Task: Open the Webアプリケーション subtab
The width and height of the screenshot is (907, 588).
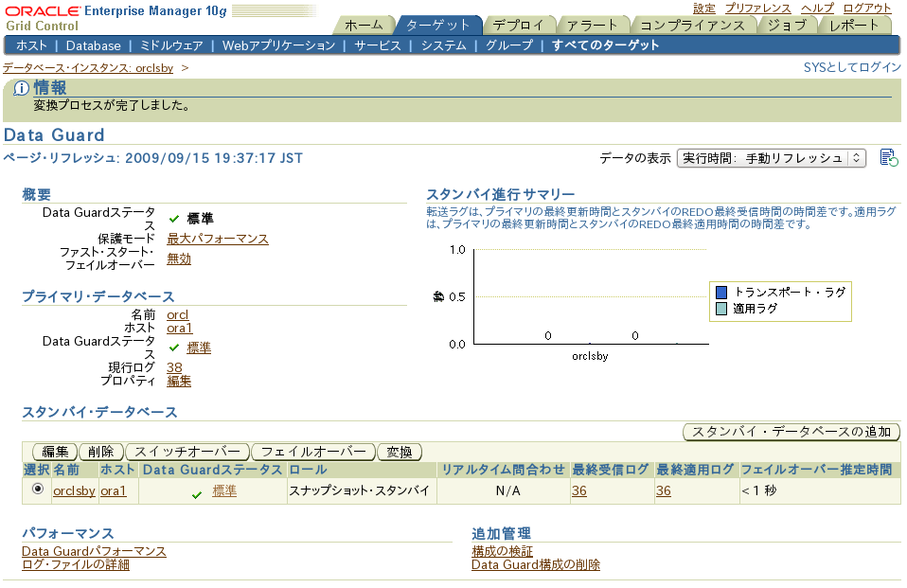Action: 278,45
